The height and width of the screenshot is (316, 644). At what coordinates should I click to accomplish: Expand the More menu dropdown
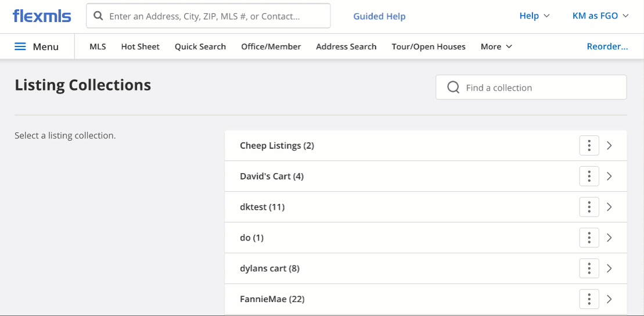(496, 46)
